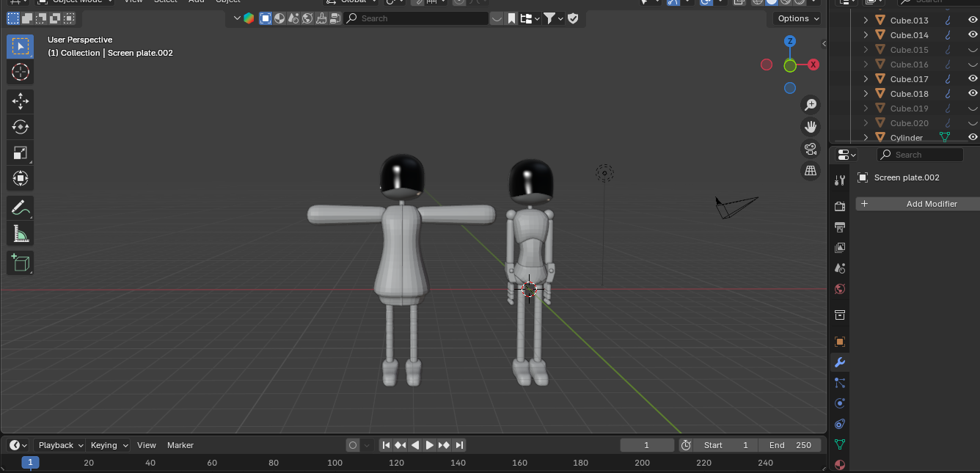Viewport: 980px width, 473px height.
Task: Open the timeline Playback dropdown
Action: 60,445
